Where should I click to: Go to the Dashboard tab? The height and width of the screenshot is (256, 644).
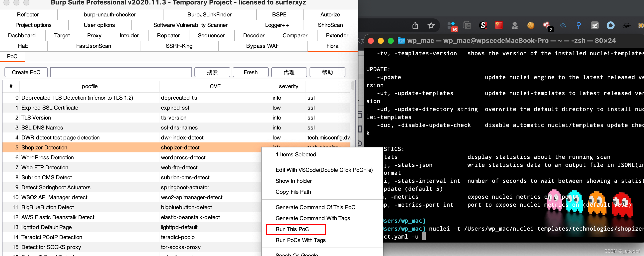tap(22, 35)
